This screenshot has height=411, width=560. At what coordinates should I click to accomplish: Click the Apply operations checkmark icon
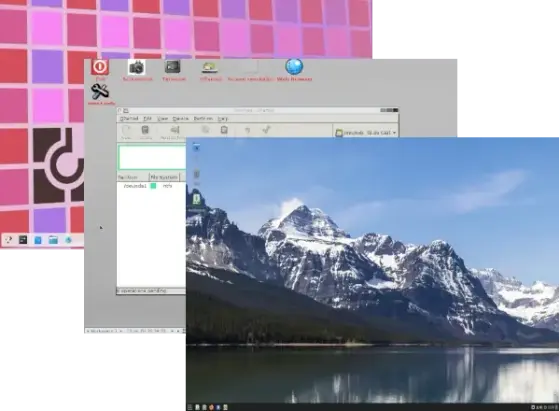coord(266,130)
